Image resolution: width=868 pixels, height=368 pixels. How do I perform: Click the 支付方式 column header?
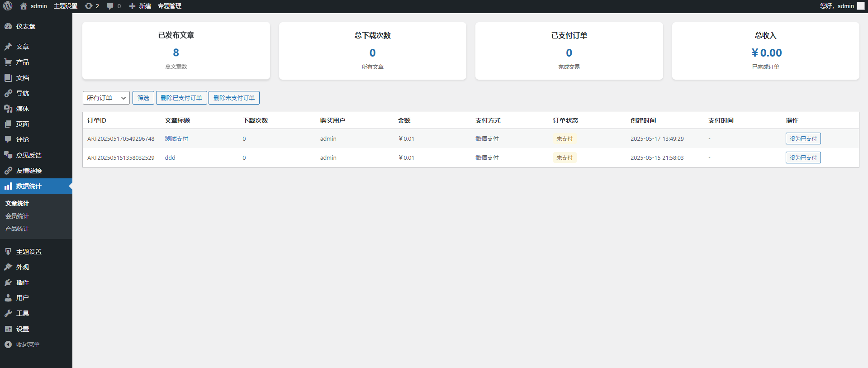click(x=488, y=120)
